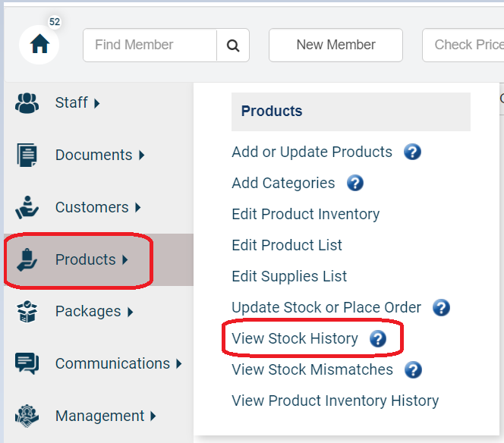Click the Staff group icon

(x=27, y=103)
